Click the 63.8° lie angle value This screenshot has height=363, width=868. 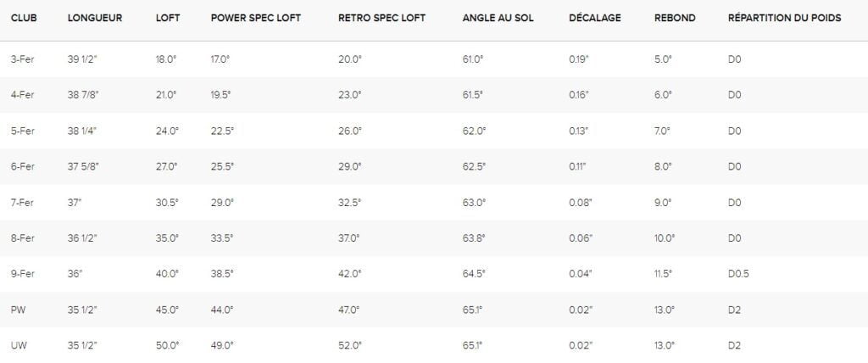[474, 238]
